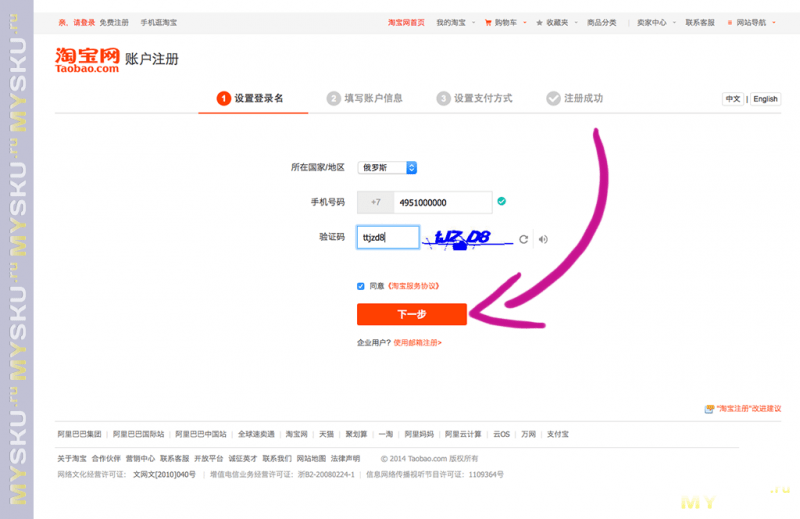Click the Taobao.com logo
The width and height of the screenshot is (800, 519).
point(87,60)
